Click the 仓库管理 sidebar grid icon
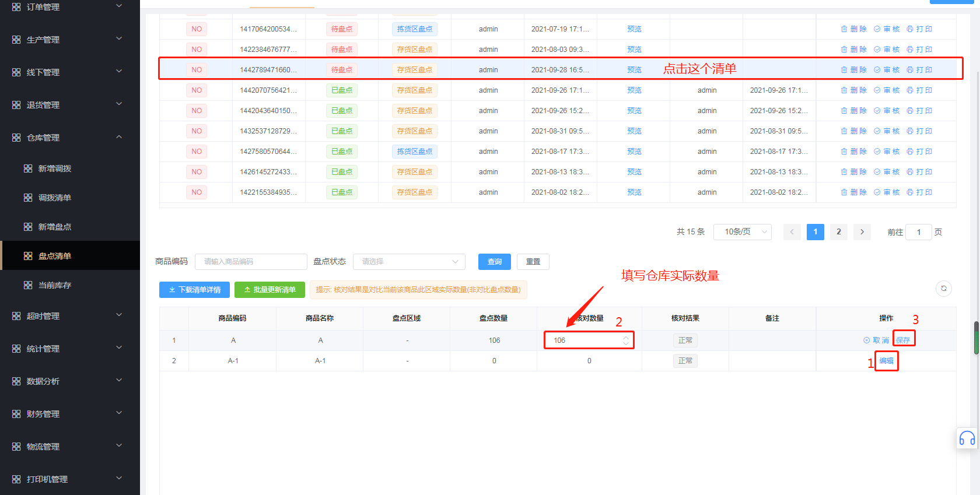Screen dimensions: 980x495 point(16,138)
